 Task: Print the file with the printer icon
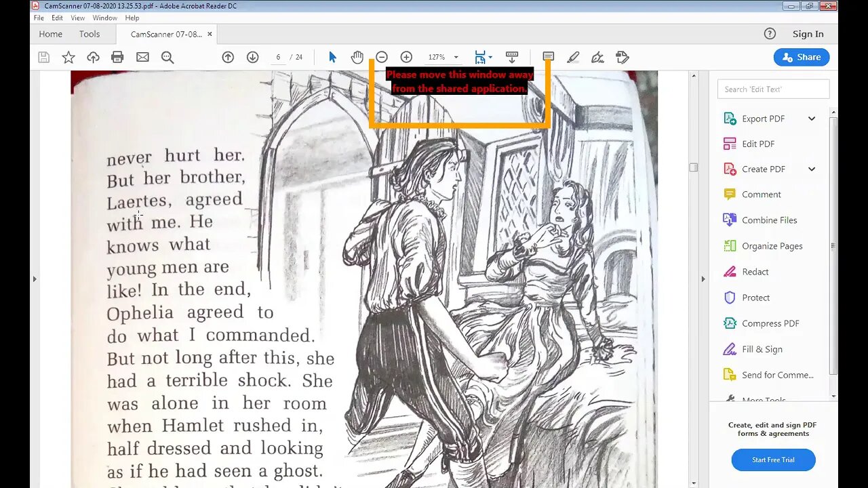[117, 58]
